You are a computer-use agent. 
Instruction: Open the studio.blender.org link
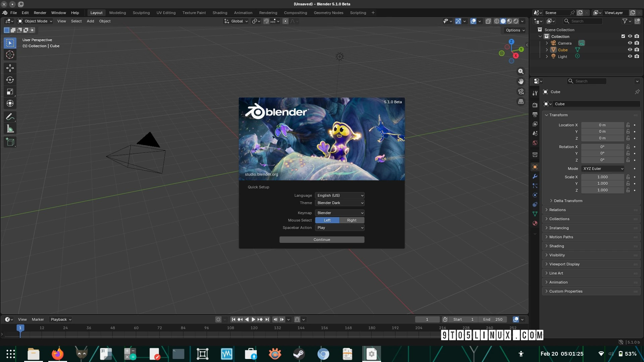261,174
